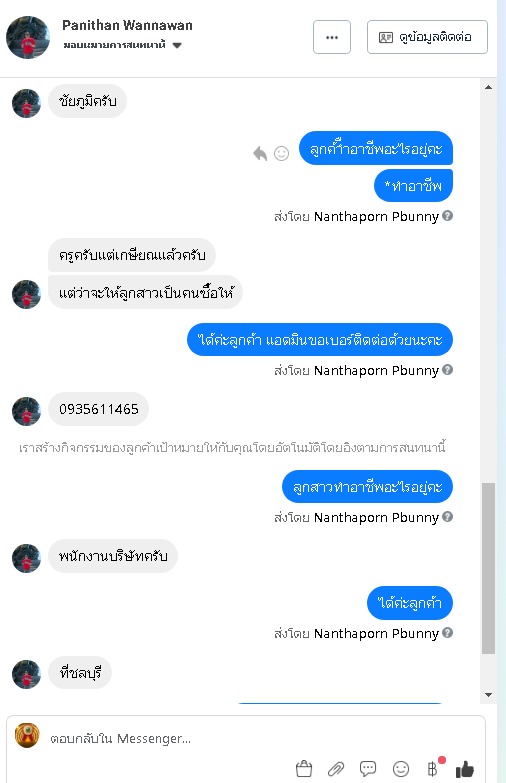Click the baht payment request icon
The width and height of the screenshot is (506, 783).
point(433,769)
